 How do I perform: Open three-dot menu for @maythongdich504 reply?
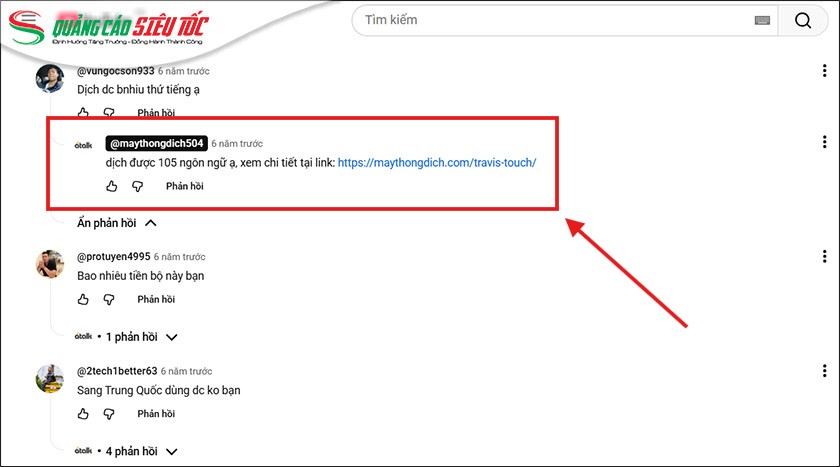pos(822,142)
